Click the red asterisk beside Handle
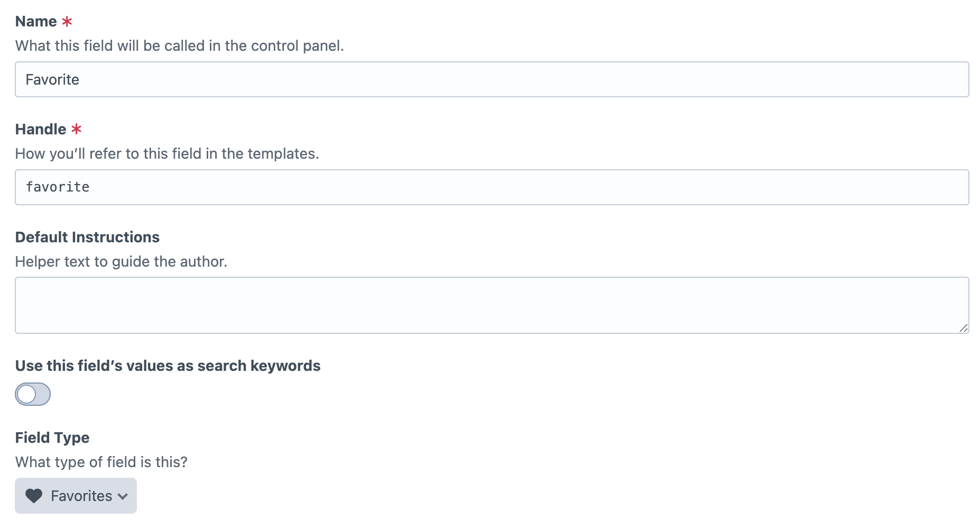980x528 pixels. [77, 129]
